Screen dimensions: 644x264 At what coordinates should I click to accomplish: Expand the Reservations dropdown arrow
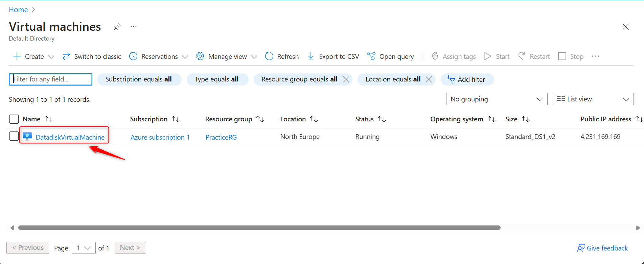point(185,57)
